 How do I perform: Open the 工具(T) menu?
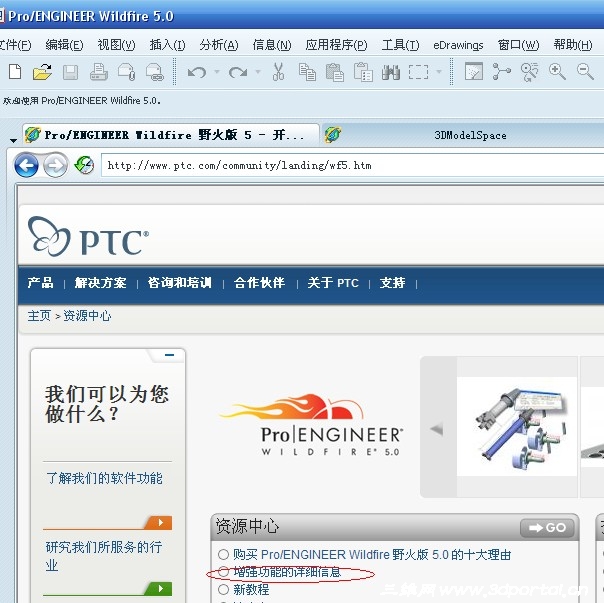[400, 45]
